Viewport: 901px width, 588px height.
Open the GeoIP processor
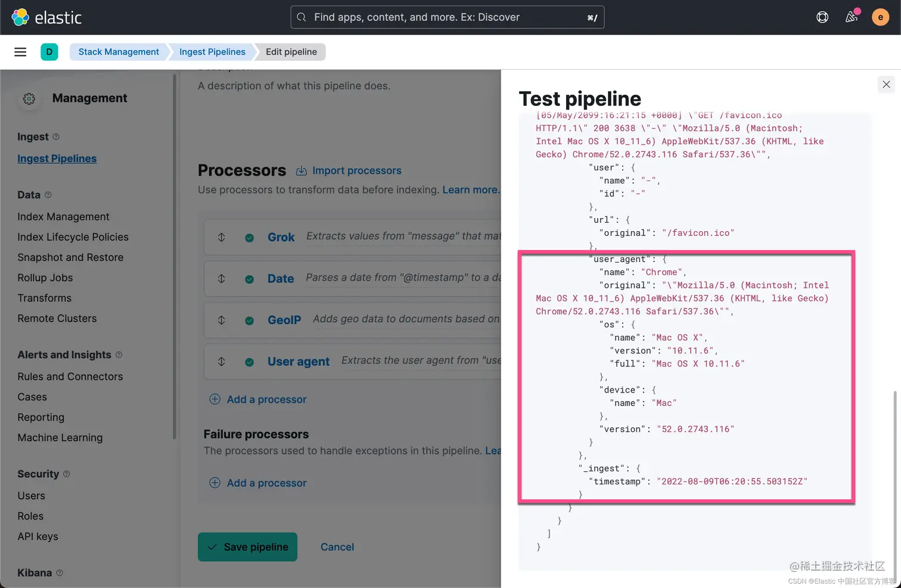[284, 320]
